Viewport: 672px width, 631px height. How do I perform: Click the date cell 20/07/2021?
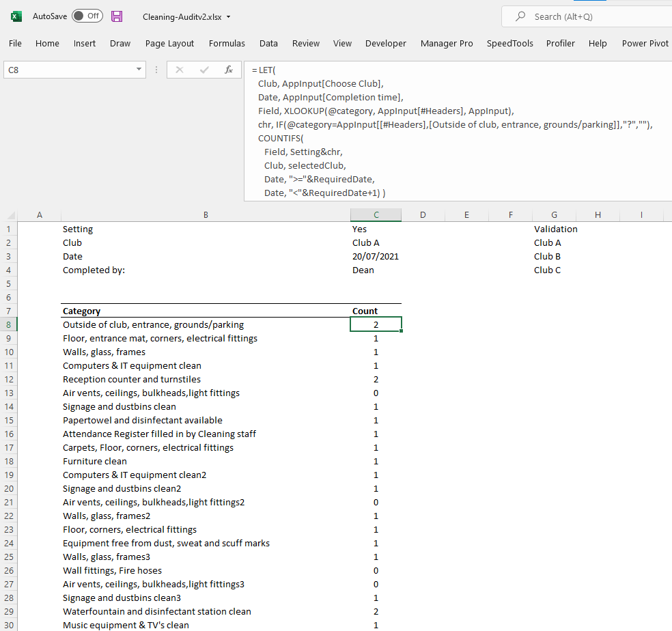coord(376,256)
